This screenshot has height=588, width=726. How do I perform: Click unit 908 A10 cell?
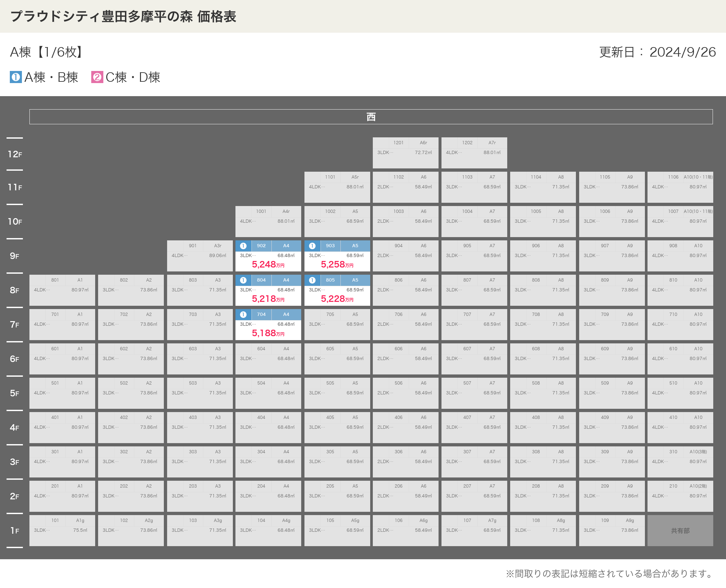[680, 256]
